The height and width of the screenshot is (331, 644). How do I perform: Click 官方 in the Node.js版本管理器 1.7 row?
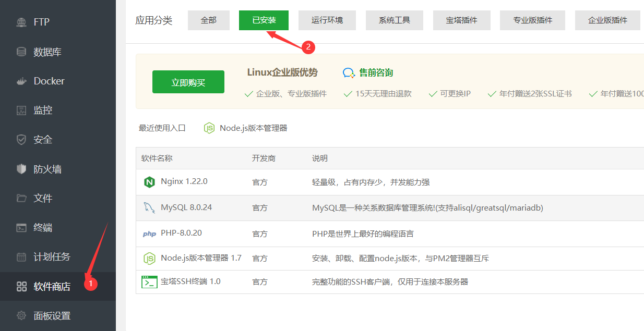(x=260, y=259)
